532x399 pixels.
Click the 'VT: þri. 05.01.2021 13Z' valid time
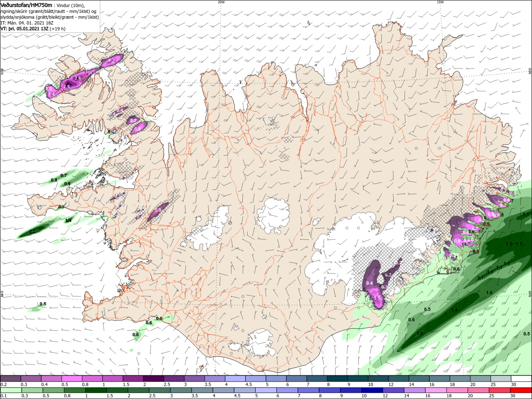[25, 29]
